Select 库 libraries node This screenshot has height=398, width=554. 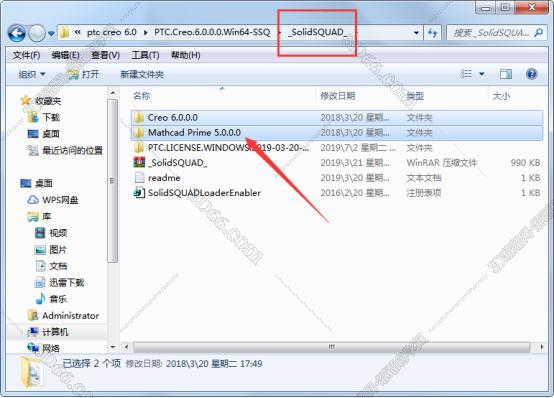pos(47,216)
